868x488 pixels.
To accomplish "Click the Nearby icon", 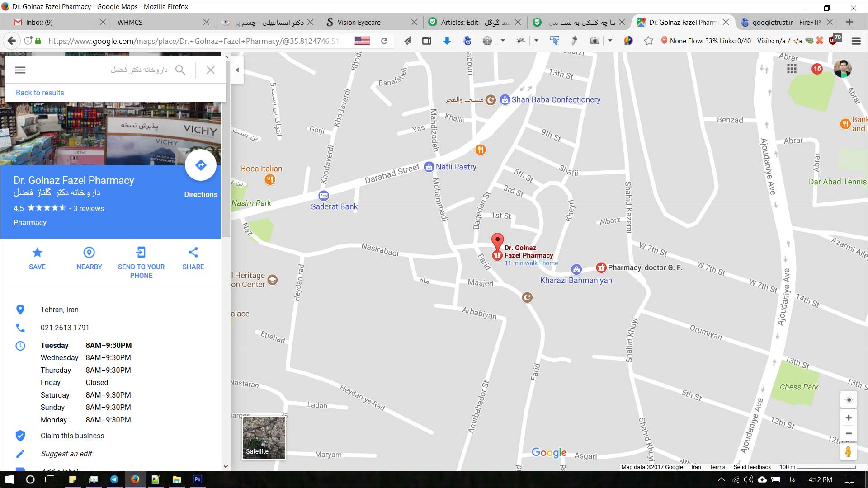I will click(x=89, y=253).
